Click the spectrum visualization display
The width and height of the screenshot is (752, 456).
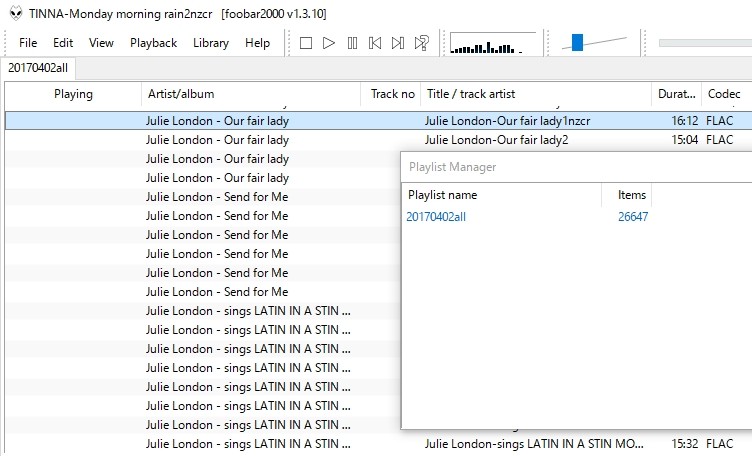click(x=493, y=43)
